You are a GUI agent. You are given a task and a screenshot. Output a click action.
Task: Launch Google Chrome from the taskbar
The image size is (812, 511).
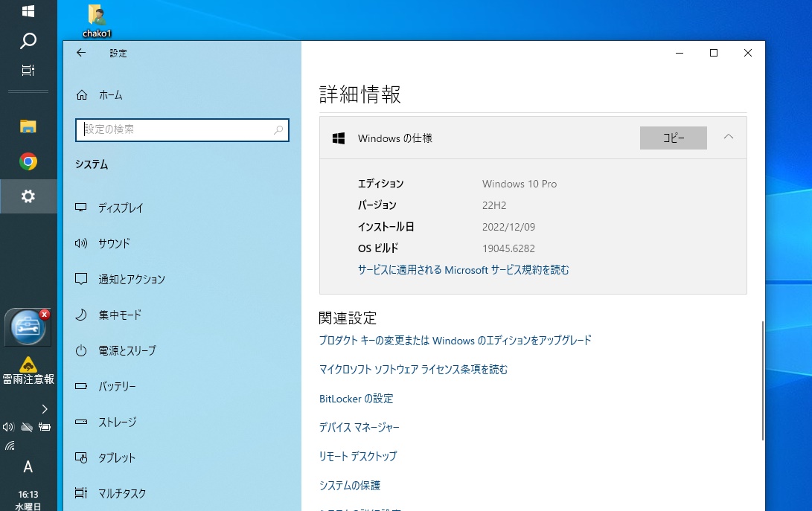[28, 161]
